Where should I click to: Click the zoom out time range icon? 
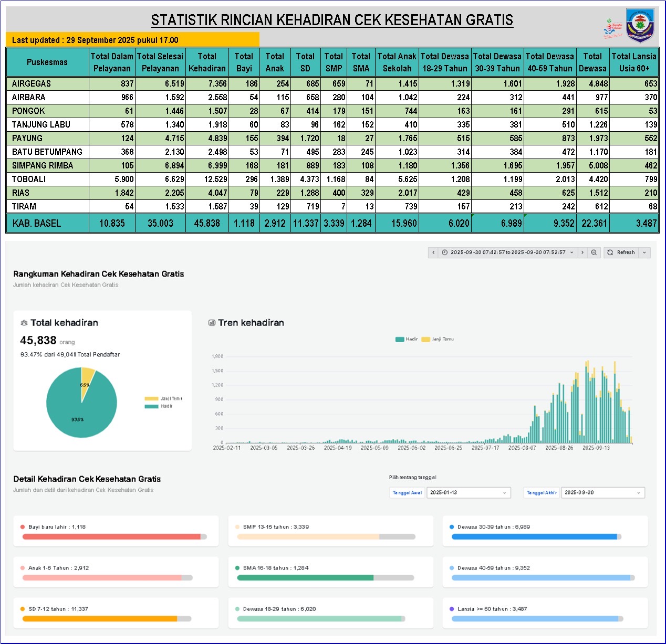click(594, 252)
